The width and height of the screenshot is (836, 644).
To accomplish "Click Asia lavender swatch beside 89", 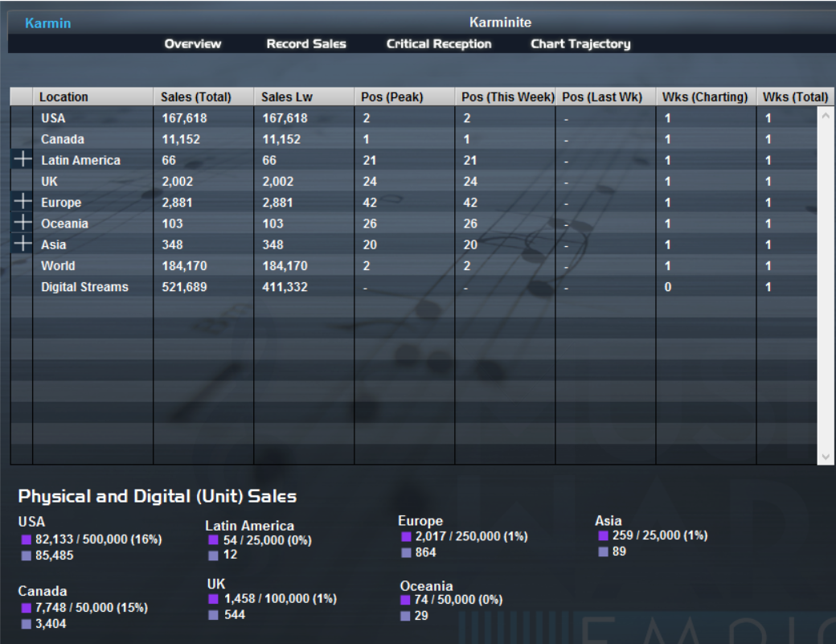I will [x=603, y=552].
